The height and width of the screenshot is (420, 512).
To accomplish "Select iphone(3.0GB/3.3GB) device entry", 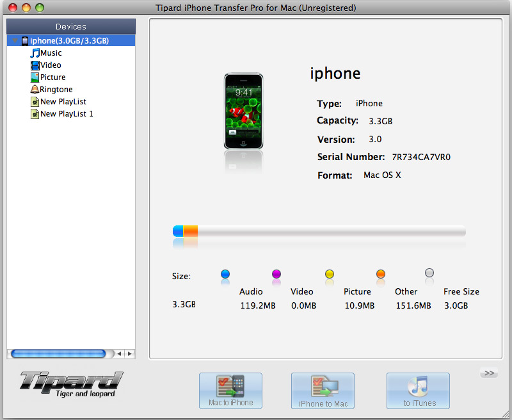I will (69, 41).
